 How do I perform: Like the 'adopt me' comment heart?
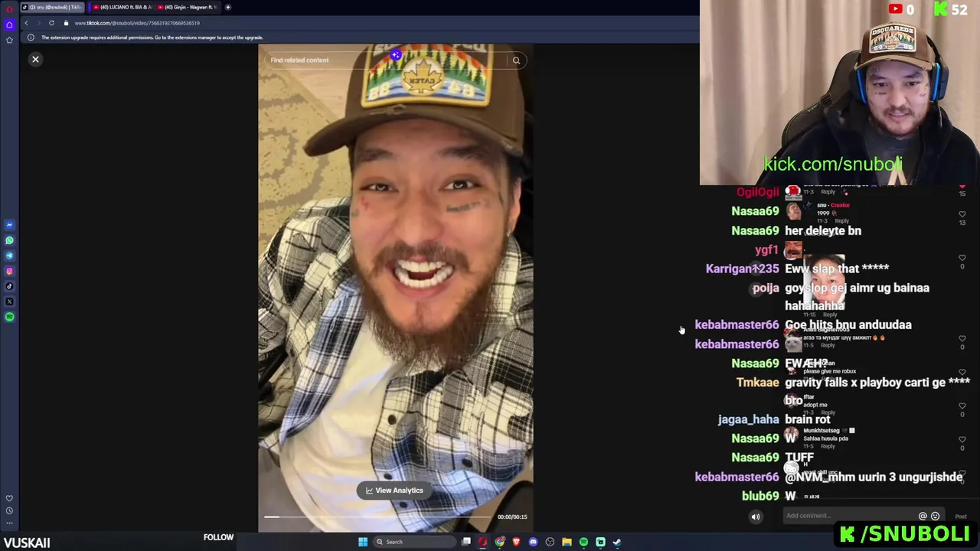(962, 406)
